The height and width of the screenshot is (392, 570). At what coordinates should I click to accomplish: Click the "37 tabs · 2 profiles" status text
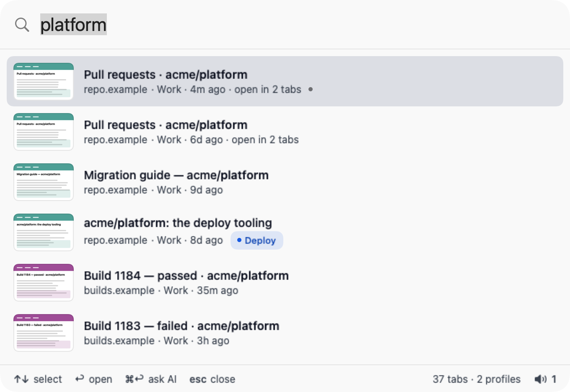point(477,379)
